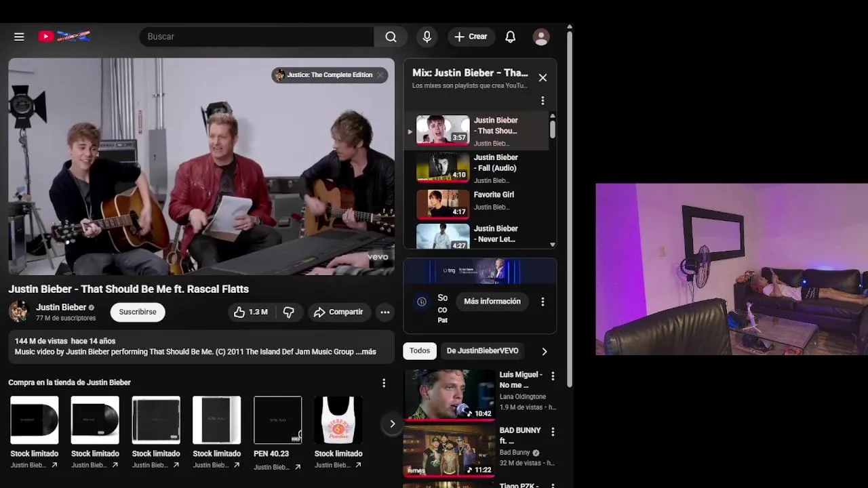Click the video title text

point(129,289)
